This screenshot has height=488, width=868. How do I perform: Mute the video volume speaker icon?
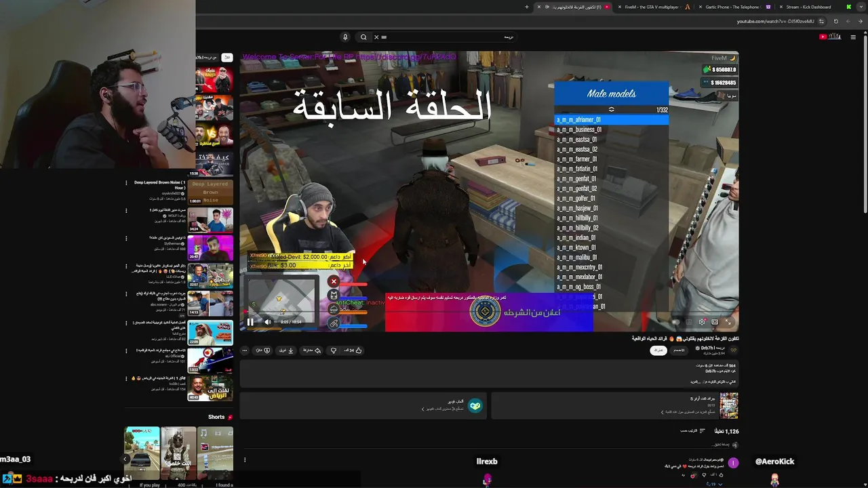click(x=268, y=323)
